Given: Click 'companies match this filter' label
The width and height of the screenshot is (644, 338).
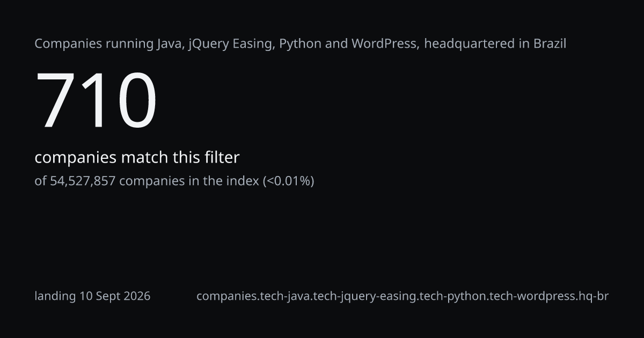Looking at the screenshot, I should [x=137, y=158].
